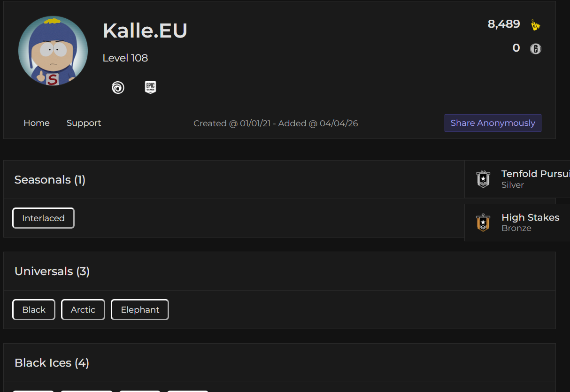Click the Black Ices (4) section header
The width and height of the screenshot is (570, 392).
click(52, 363)
